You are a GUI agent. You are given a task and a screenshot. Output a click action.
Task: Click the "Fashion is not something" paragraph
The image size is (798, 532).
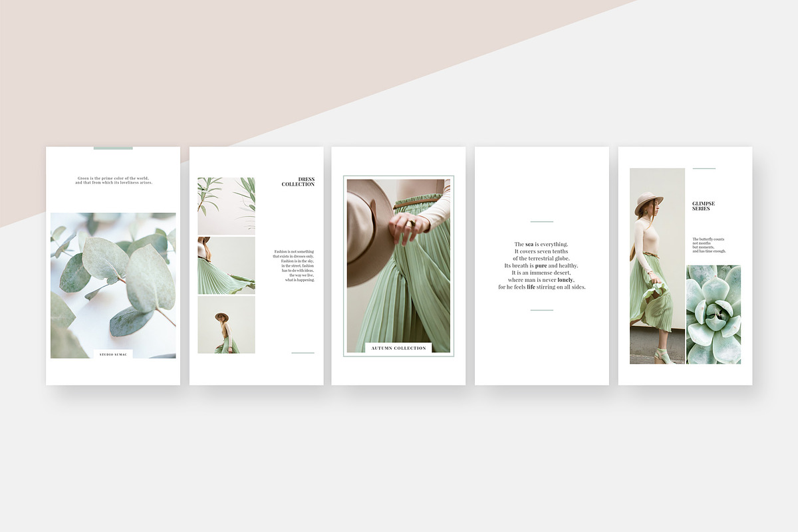click(295, 266)
